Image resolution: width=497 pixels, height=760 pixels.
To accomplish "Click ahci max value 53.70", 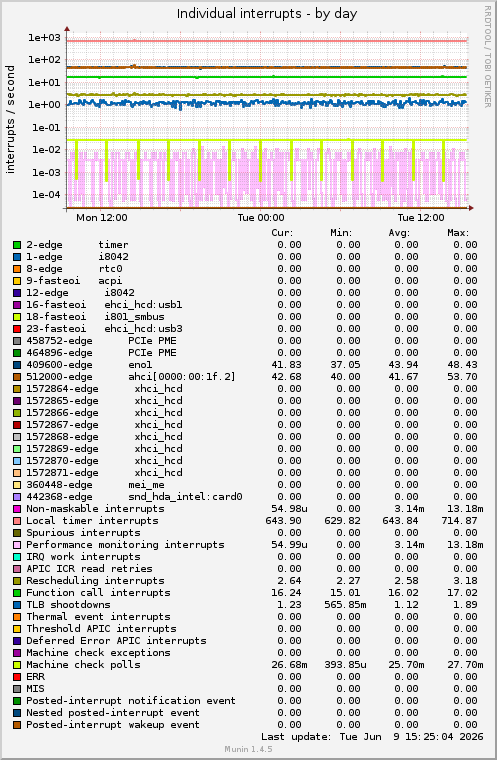I will pos(465,377).
